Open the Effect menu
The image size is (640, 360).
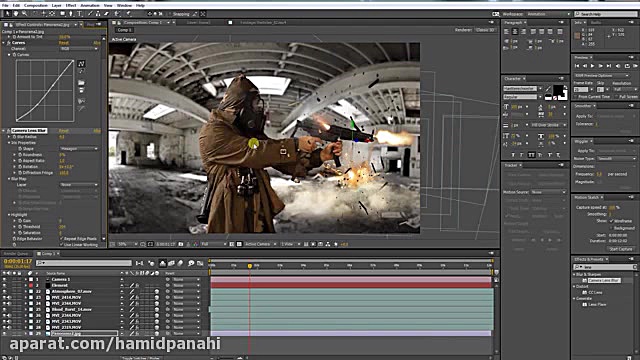tap(71, 6)
